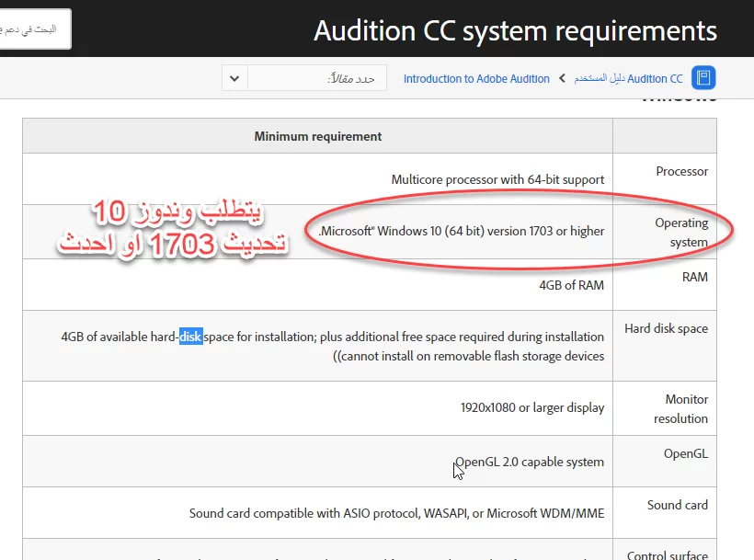Click the highlighted word disk
Image resolution: width=754 pixels, height=560 pixels.
pos(191,337)
